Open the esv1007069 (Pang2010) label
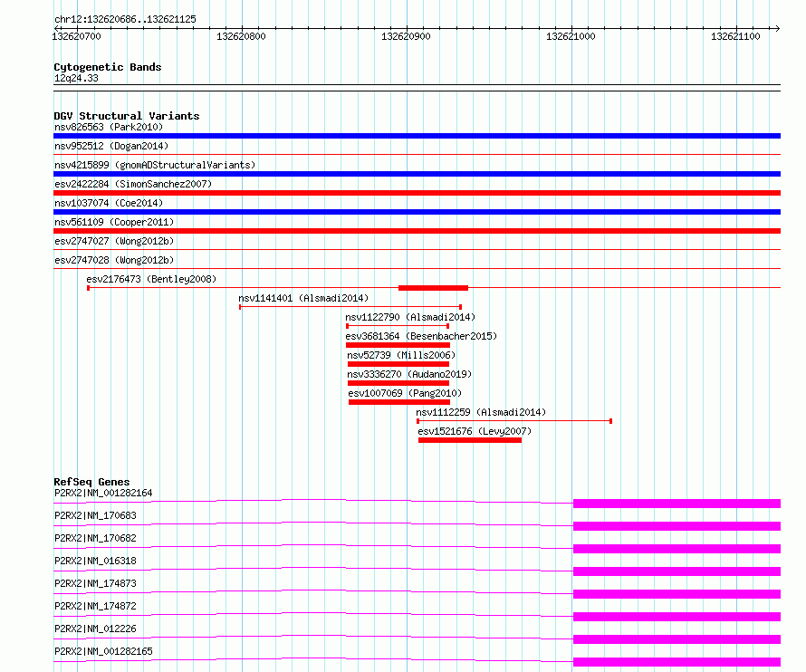This screenshot has width=806, height=672. pyautogui.click(x=405, y=393)
